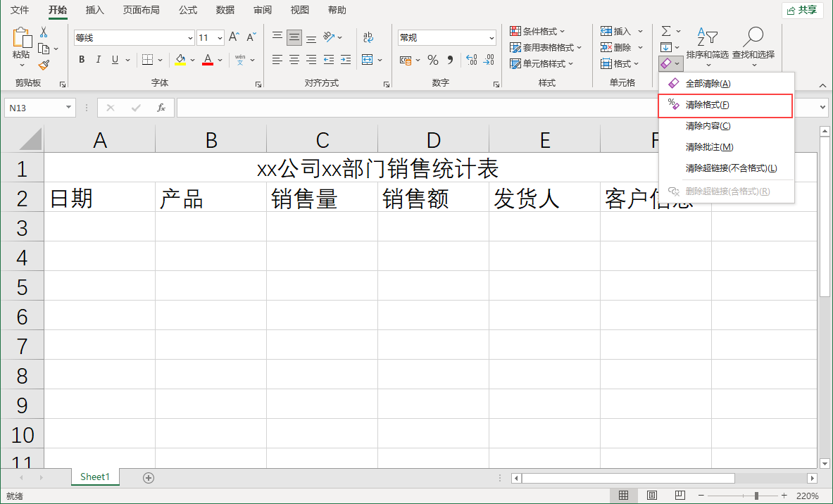Toggle Underline formatting
The image size is (833, 504).
point(115,60)
